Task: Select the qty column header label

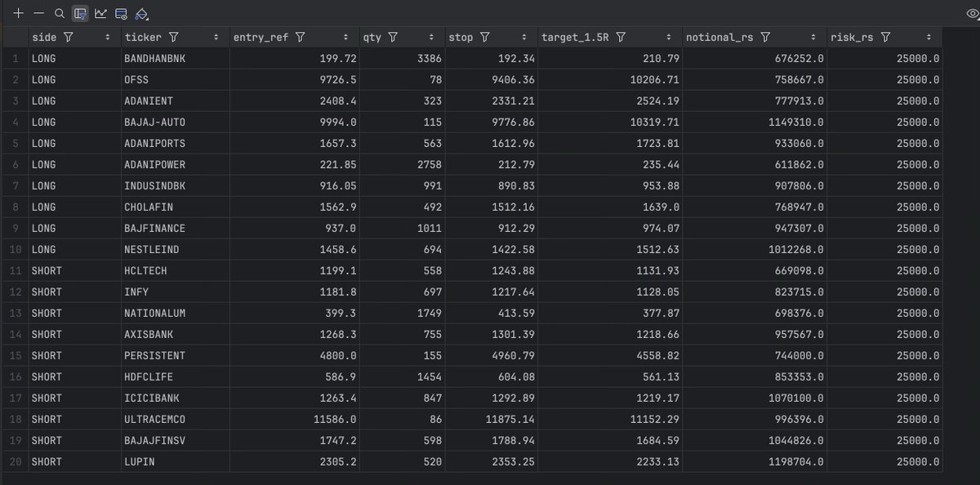Action: coord(373,38)
